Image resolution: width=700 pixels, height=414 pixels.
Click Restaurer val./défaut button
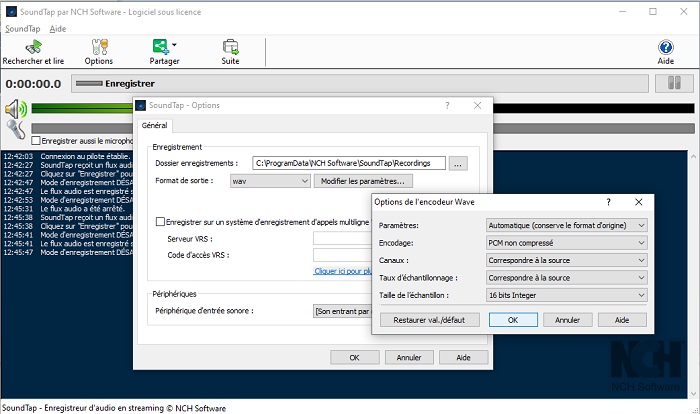(x=429, y=320)
